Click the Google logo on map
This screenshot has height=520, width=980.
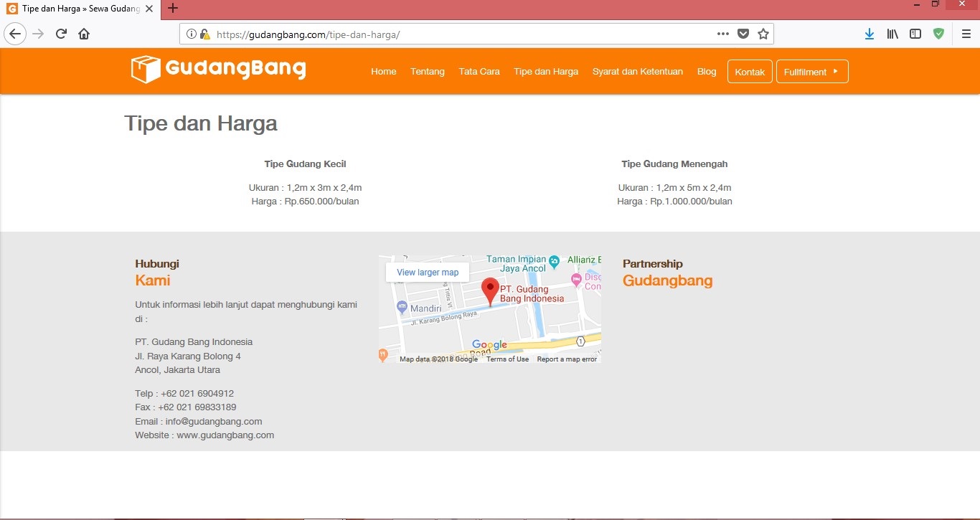[x=490, y=345]
